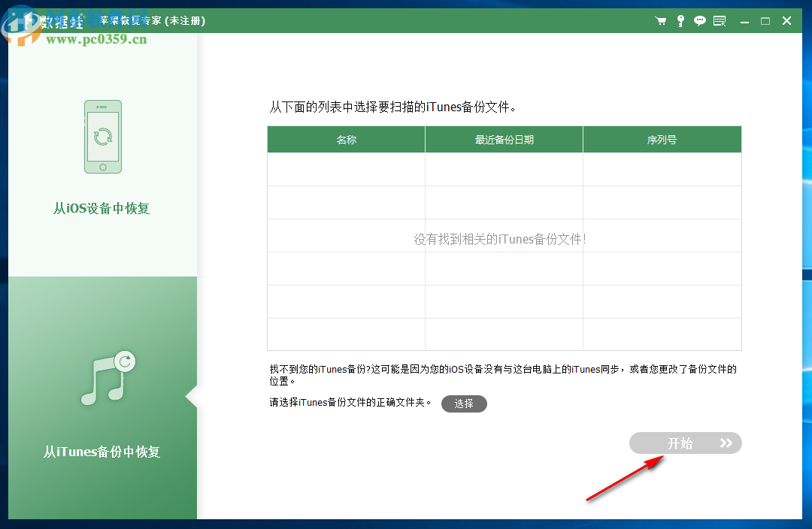Click the 序列号 column header
The height and width of the screenshot is (529, 812).
click(662, 139)
